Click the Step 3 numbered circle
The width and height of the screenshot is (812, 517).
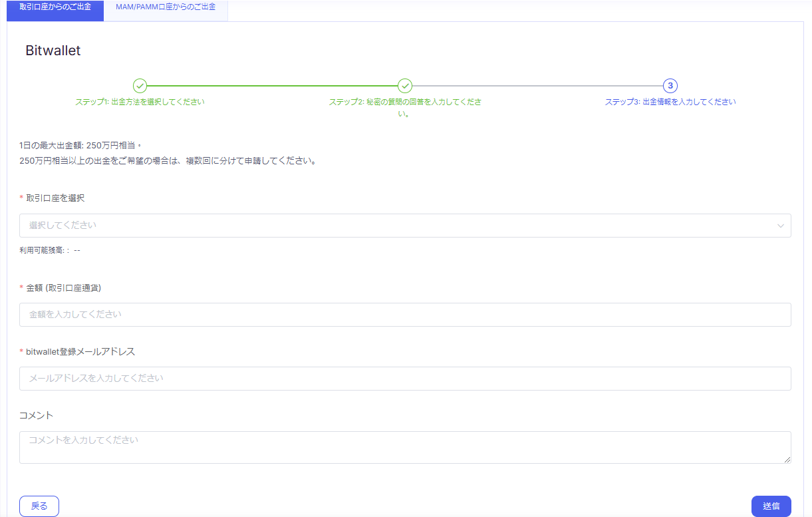pyautogui.click(x=670, y=86)
